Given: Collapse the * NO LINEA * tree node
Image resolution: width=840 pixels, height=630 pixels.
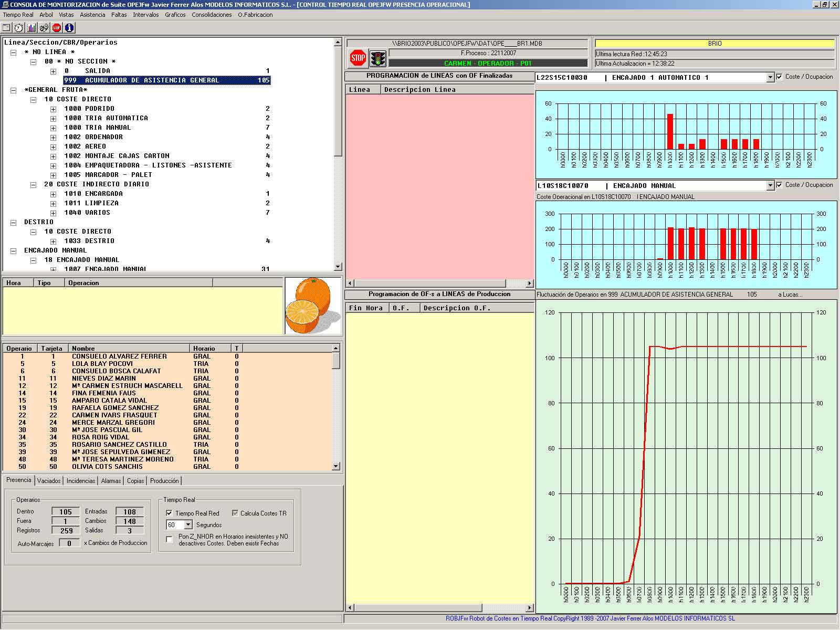Looking at the screenshot, I should click(14, 52).
